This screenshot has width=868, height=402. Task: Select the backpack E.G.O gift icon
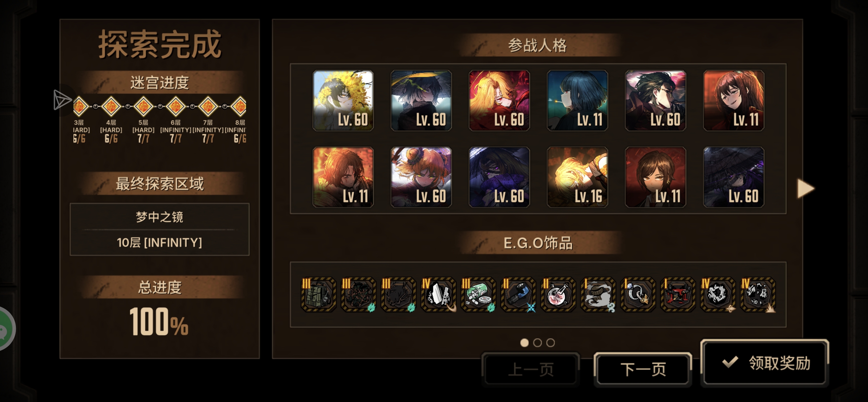318,295
